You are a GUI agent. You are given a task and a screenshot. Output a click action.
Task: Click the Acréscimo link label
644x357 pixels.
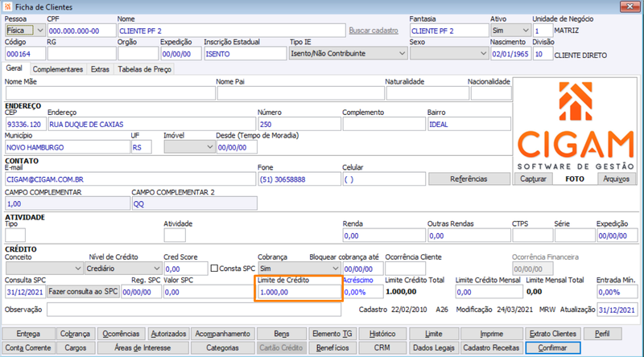pos(357,280)
